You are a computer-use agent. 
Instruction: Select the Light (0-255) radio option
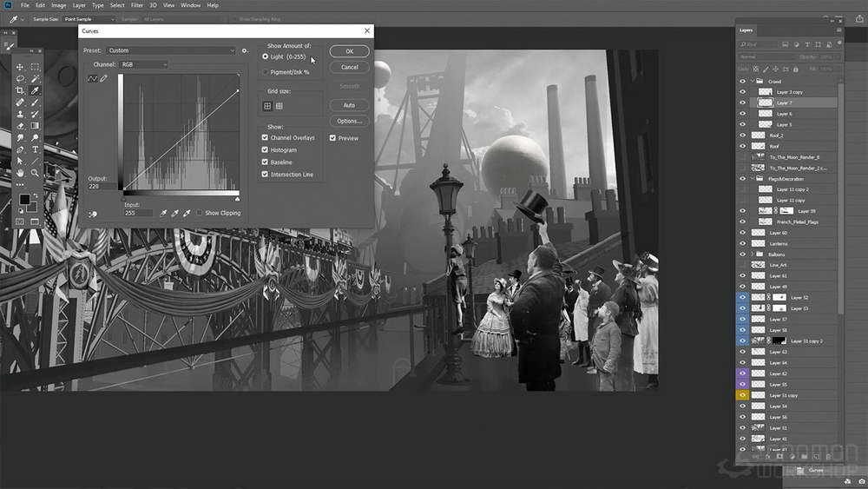click(265, 56)
